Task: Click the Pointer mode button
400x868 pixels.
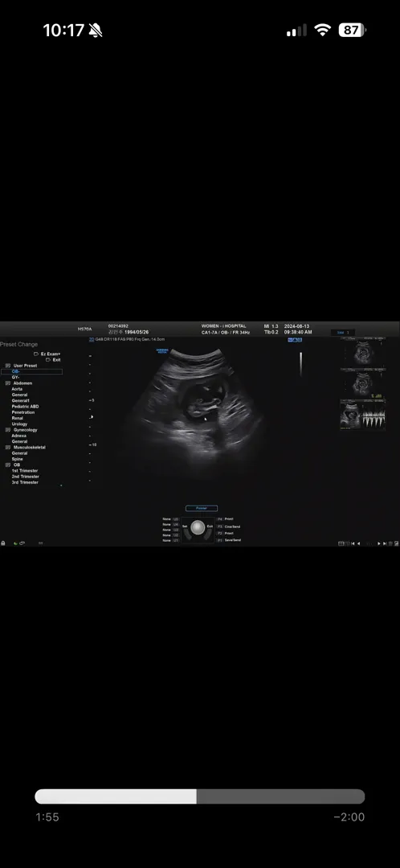Action: (x=202, y=508)
